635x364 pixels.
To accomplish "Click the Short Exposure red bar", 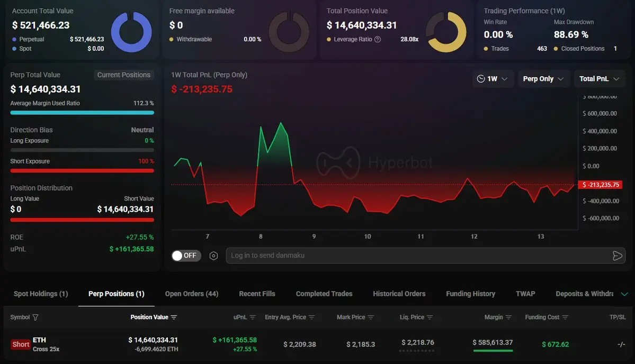I will click(82, 170).
